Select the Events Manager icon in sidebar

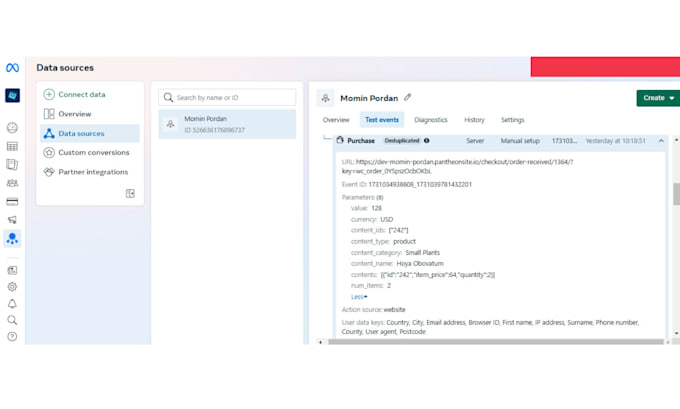tap(12, 239)
